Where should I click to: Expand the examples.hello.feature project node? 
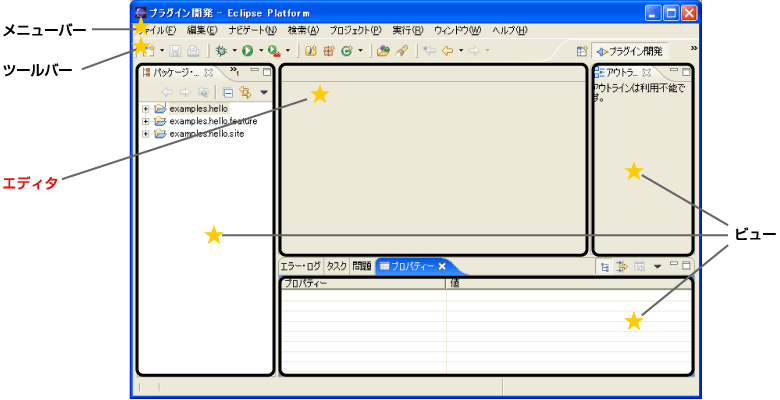(x=145, y=121)
